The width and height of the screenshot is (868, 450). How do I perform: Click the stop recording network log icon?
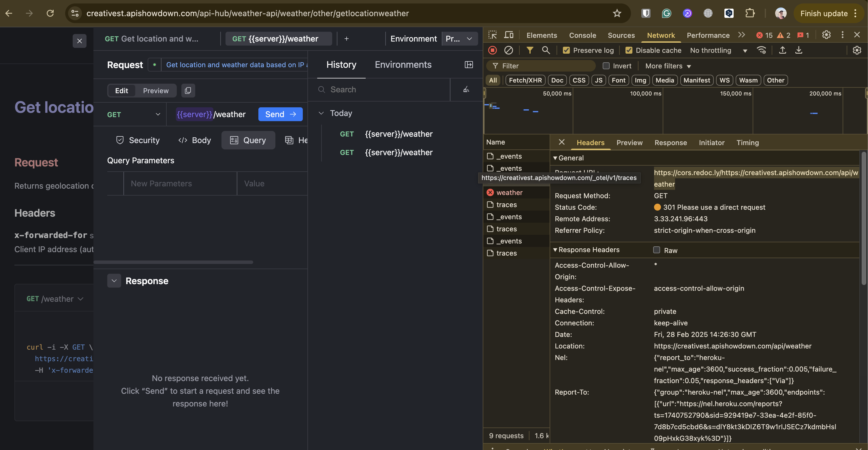pyautogui.click(x=492, y=50)
